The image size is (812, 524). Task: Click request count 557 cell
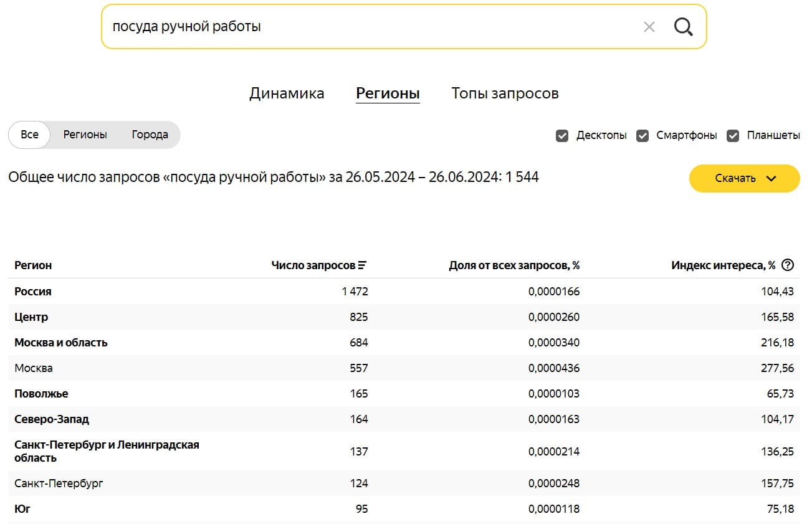pos(359,368)
